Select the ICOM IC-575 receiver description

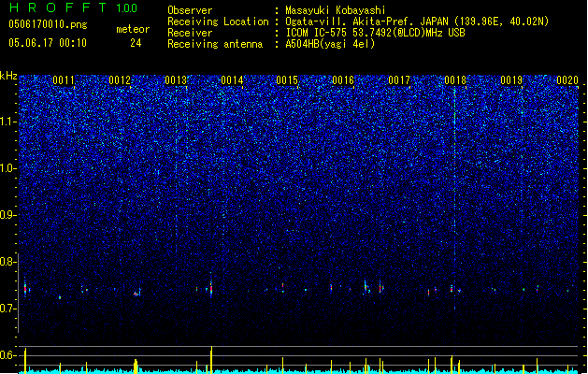pyautogui.click(x=376, y=33)
